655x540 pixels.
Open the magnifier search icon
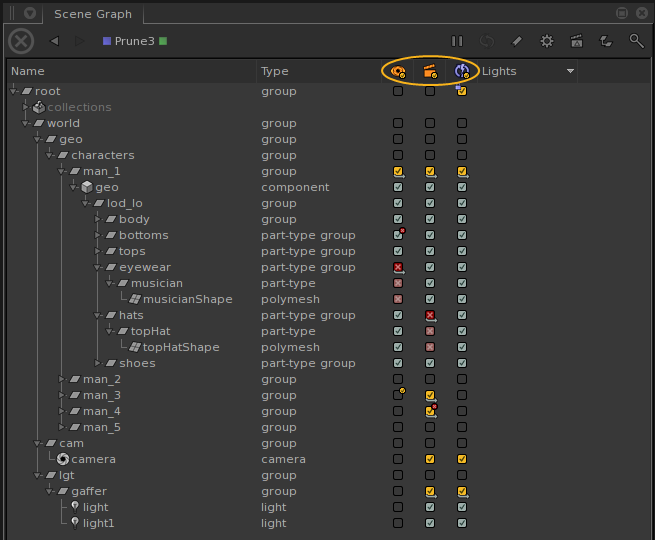point(636,41)
